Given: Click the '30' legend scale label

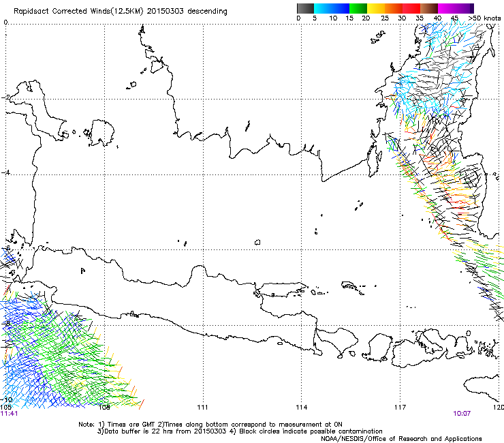Looking at the screenshot, I should point(402,18).
